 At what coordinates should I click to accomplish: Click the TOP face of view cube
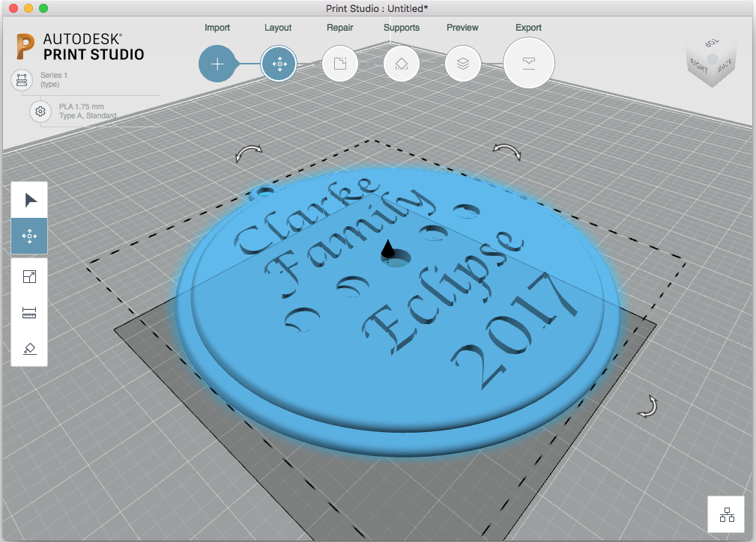coord(713,43)
